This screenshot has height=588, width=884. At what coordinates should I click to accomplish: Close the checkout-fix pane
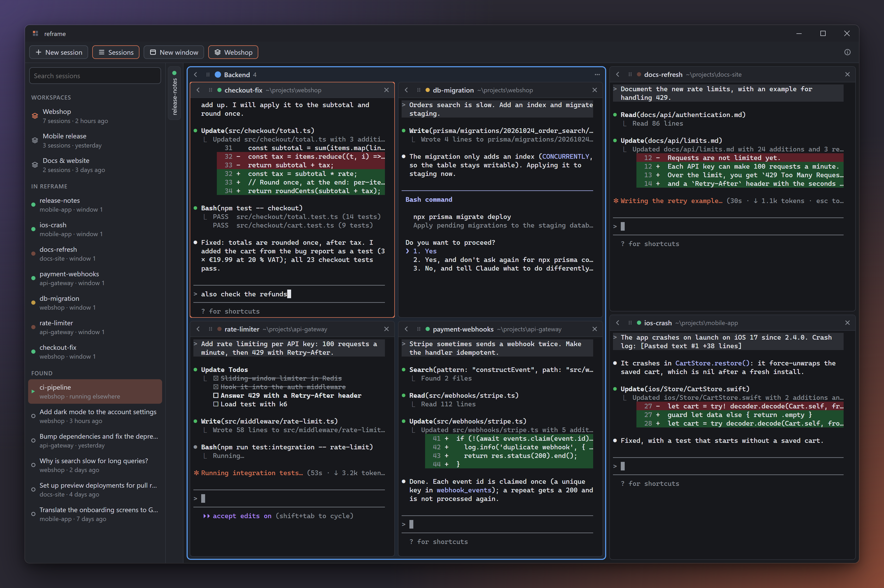click(x=386, y=90)
